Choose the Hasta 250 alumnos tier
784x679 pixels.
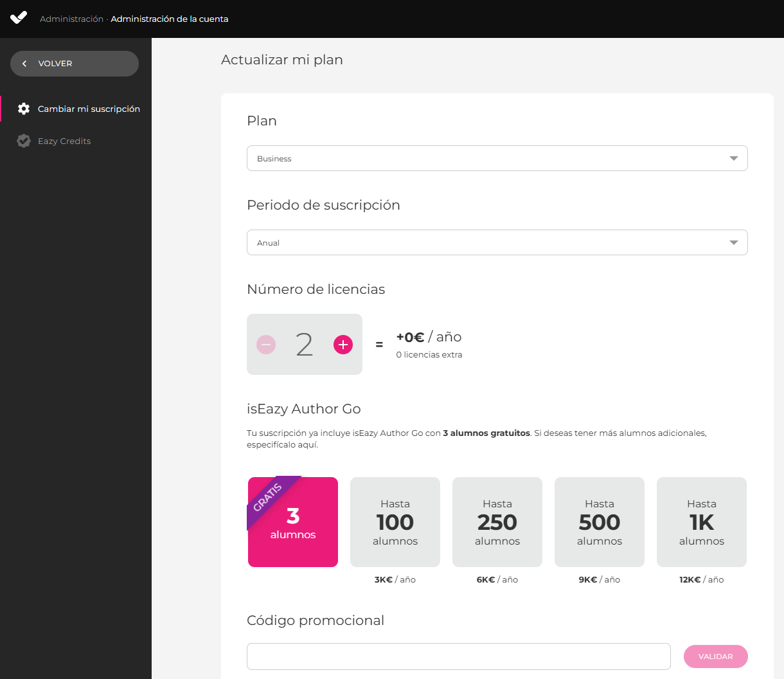(497, 522)
